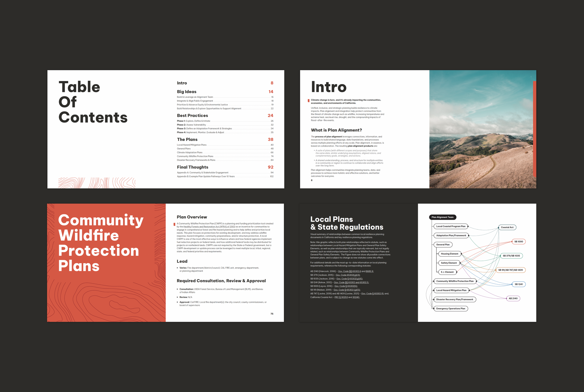The height and width of the screenshot is (392, 584).
Task: Open the Final Thoughts contents heading
Action: click(192, 167)
